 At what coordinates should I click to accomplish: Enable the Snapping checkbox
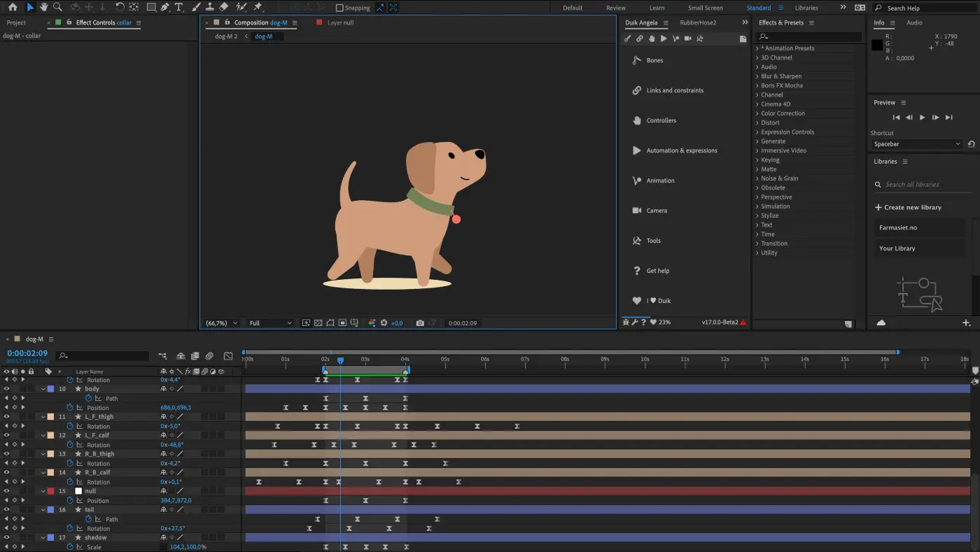(x=340, y=8)
